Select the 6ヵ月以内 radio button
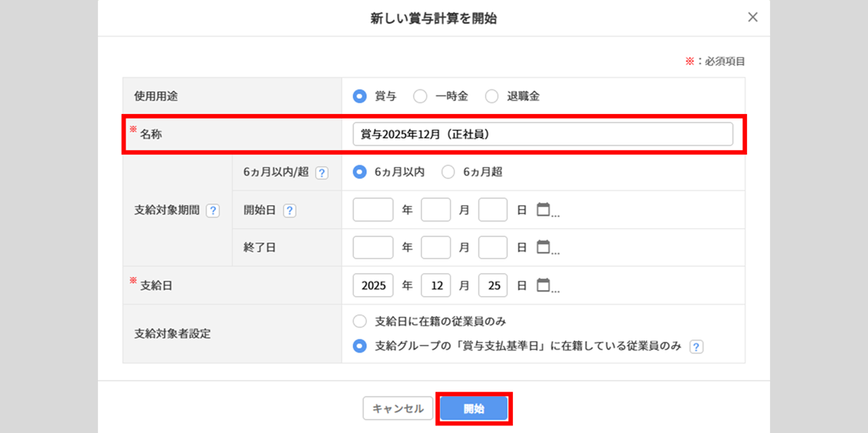Screen dimensions: 868x433 click(x=360, y=172)
